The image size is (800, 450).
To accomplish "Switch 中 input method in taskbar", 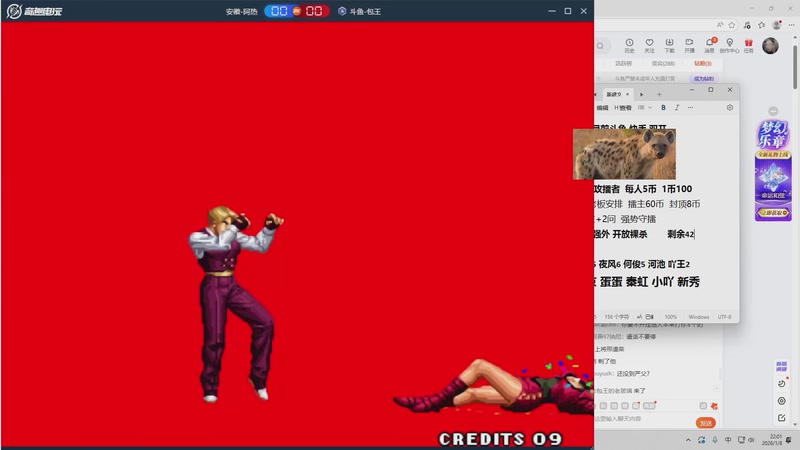I will 728,440.
